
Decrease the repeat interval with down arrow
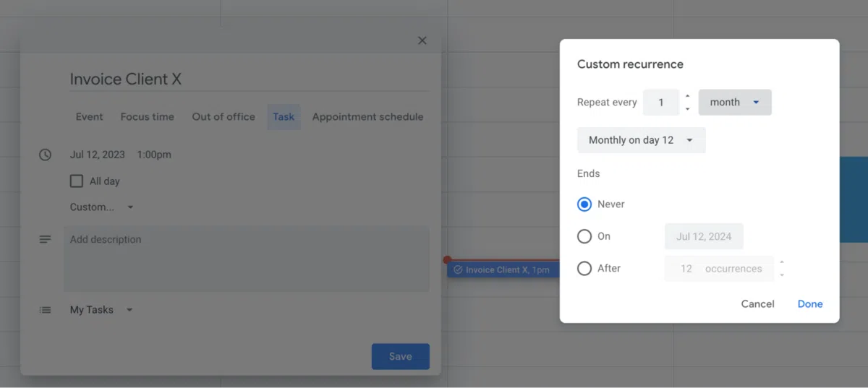[687, 109]
